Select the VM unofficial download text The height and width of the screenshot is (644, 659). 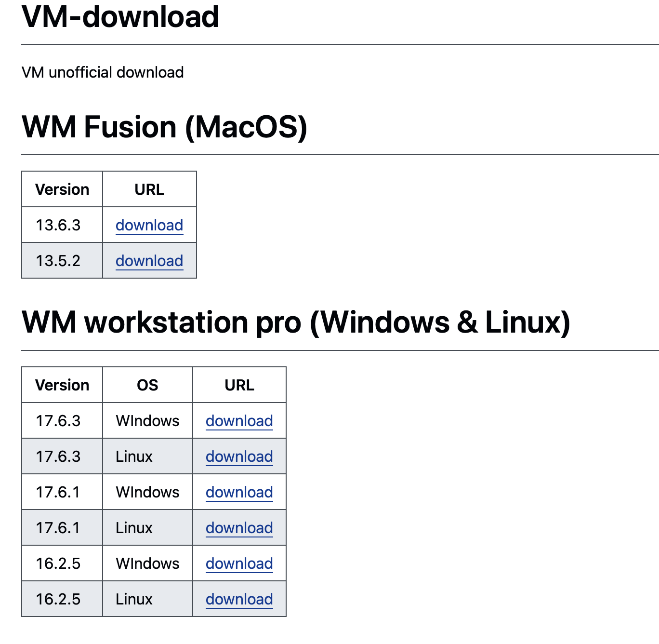103,72
